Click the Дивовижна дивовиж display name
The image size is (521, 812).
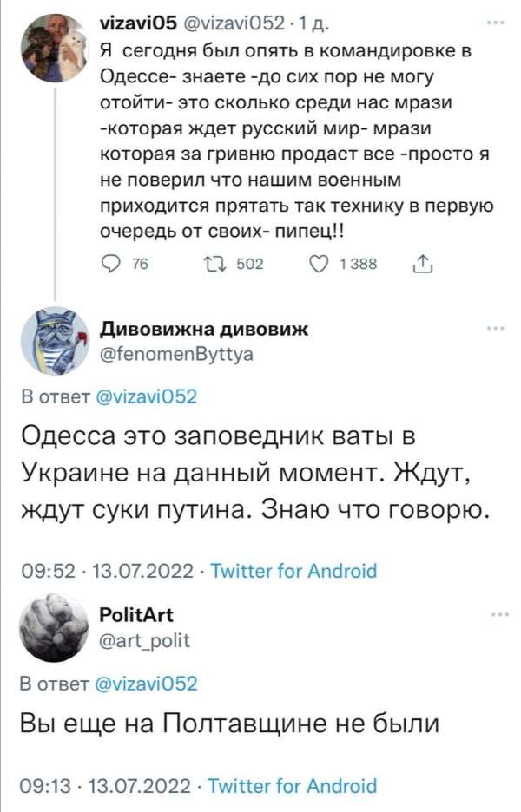[205, 330]
